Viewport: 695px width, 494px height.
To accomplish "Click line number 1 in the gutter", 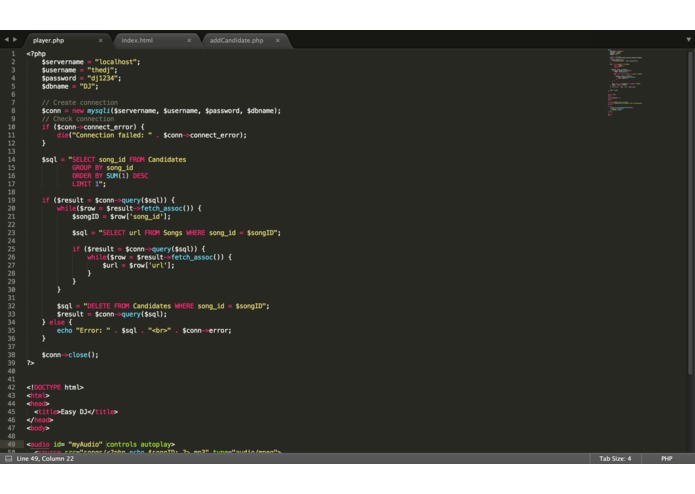I will [x=13, y=54].
